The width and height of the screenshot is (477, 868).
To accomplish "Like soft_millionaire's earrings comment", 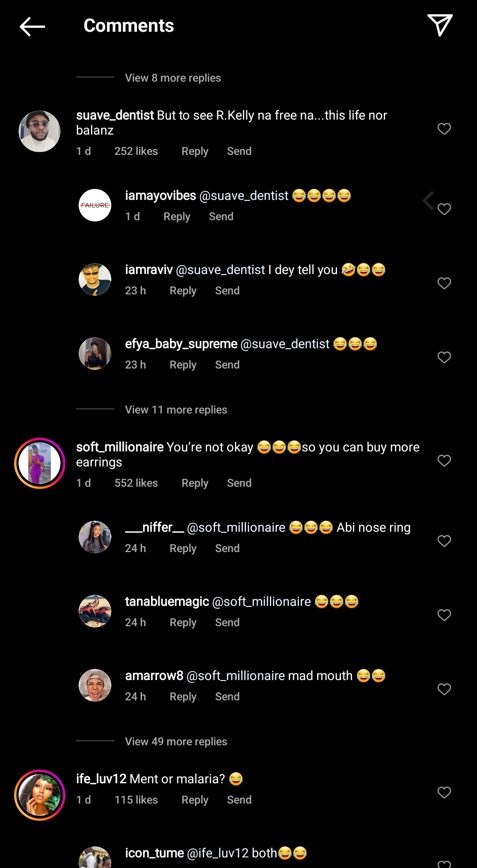I will click(x=444, y=461).
